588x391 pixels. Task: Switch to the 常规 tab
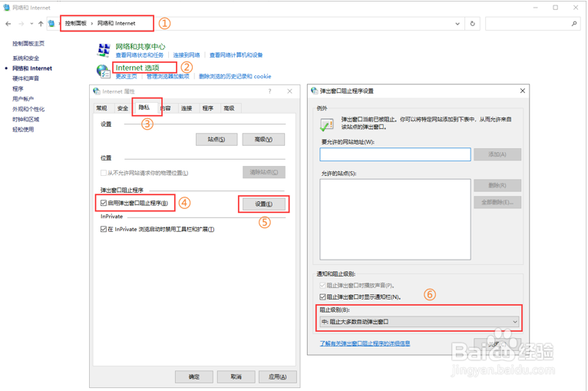point(101,108)
